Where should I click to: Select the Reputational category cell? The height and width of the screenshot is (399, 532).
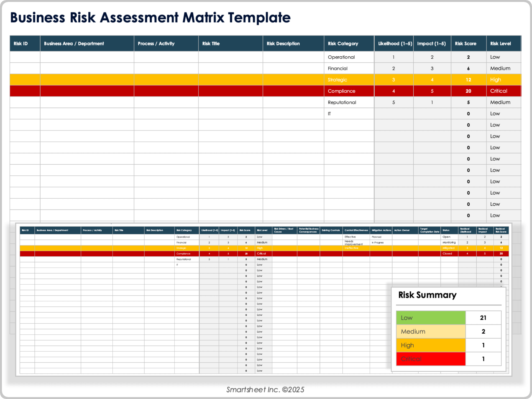[x=342, y=102]
